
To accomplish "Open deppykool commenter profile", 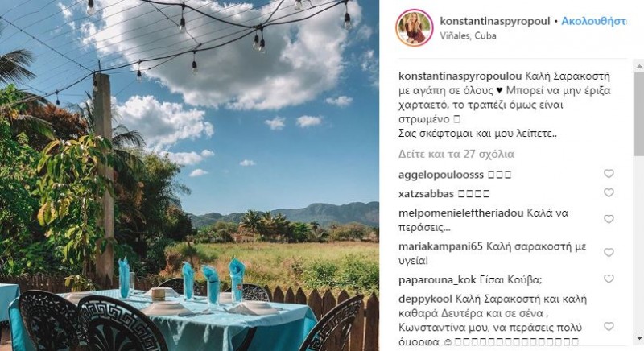I will click(425, 299).
